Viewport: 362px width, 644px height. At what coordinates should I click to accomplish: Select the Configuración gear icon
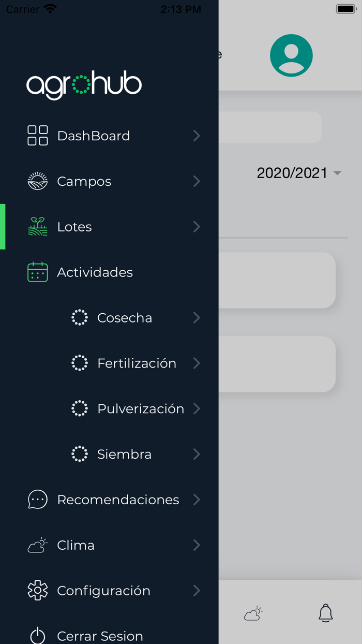[37, 591]
